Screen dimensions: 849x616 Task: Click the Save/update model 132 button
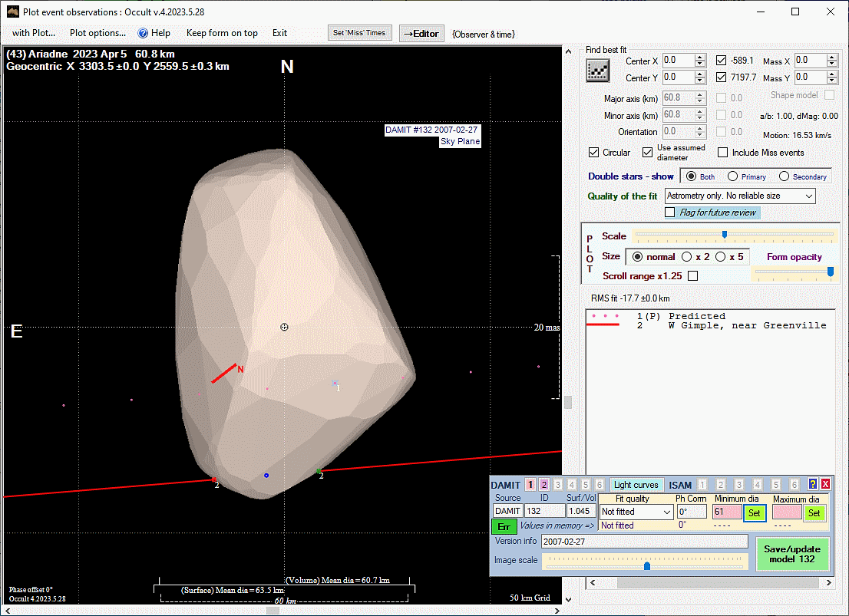click(x=792, y=554)
